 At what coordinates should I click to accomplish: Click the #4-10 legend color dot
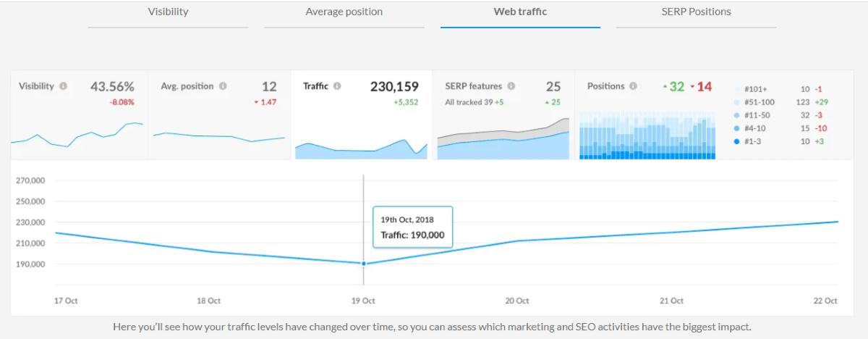736,128
